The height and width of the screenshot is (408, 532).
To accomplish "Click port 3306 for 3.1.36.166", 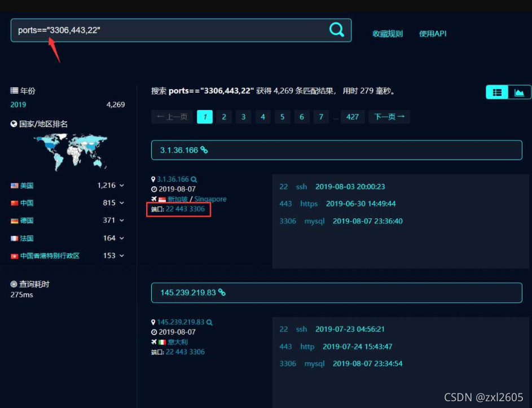I will [x=197, y=209].
